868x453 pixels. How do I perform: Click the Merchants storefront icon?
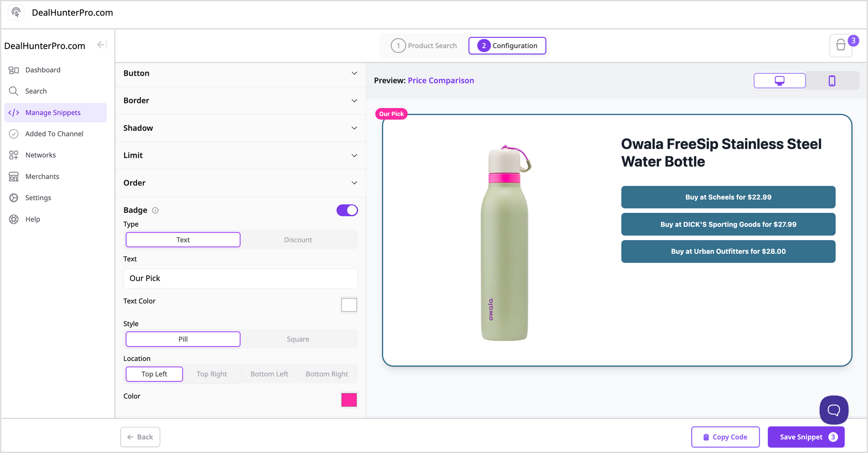[14, 176]
